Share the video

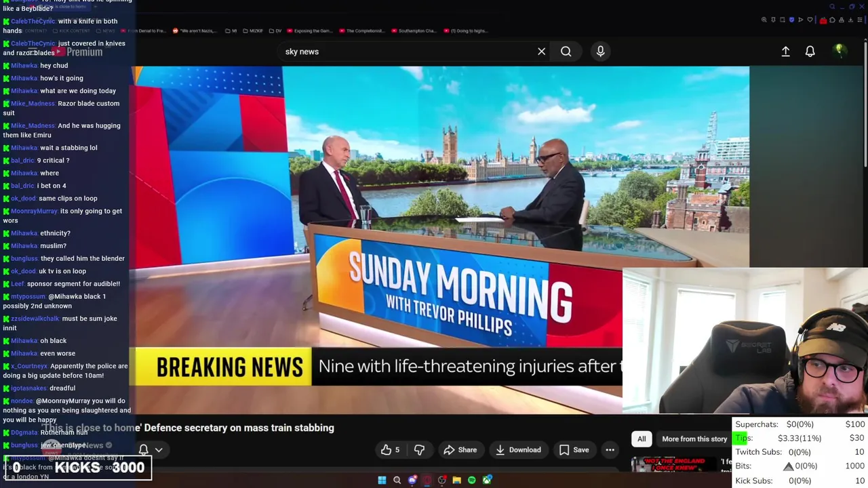click(460, 450)
